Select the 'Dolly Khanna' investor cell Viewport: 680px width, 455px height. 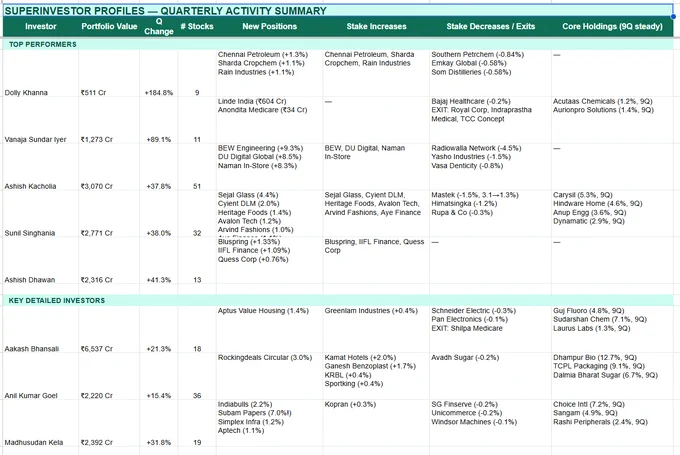(41, 73)
